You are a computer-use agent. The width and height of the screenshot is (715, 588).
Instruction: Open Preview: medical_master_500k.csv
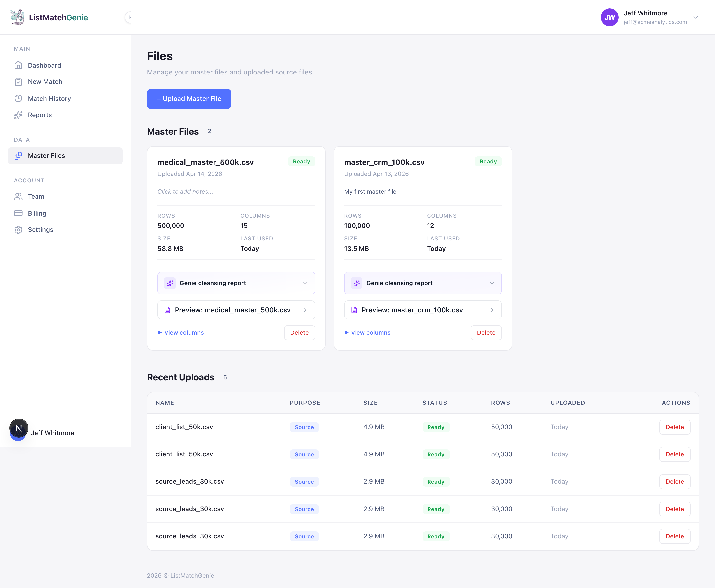pyautogui.click(x=236, y=310)
